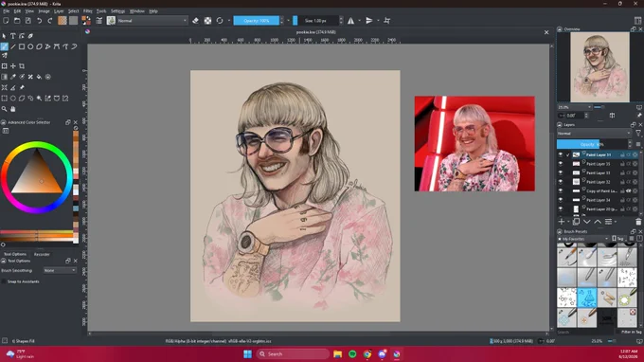
Task: Duplicate the selected layer
Action: click(x=576, y=222)
